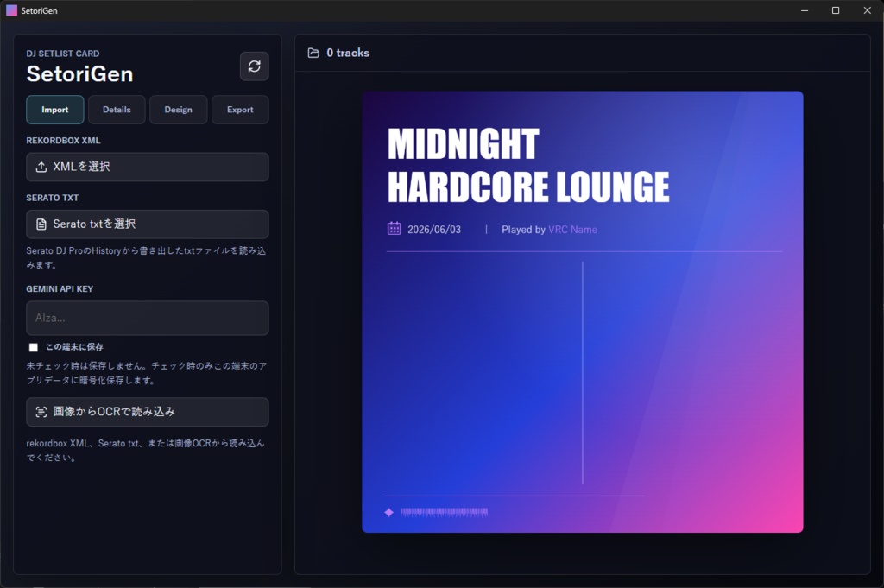Screen dimensions: 884x588
Task: Click the SetoriGen app icon in title bar
Action: click(x=11, y=10)
